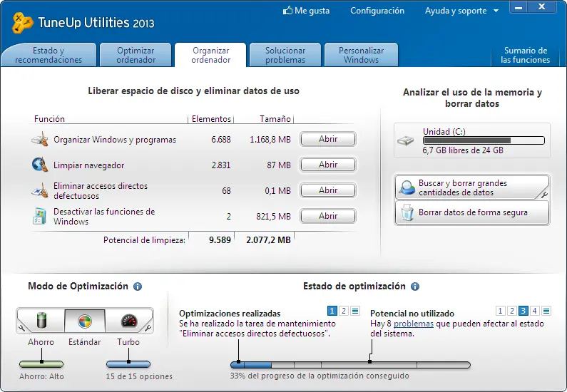Select the Organizar ordenador tab

tap(210, 55)
